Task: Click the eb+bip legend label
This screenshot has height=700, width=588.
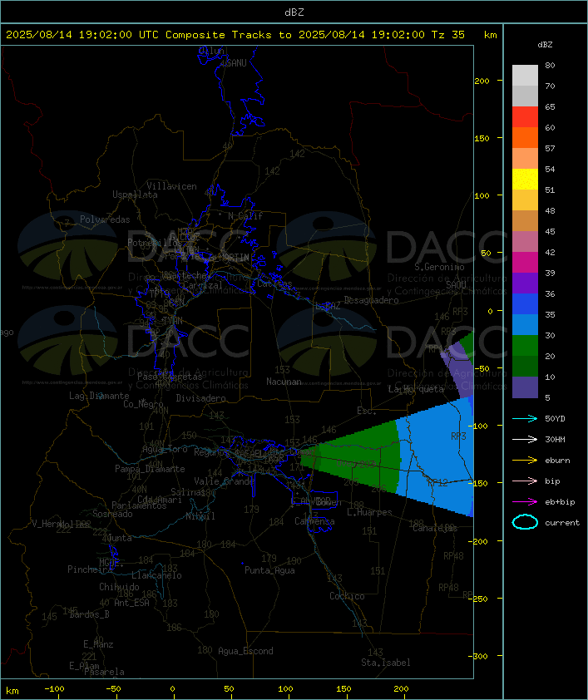Action: (x=560, y=502)
